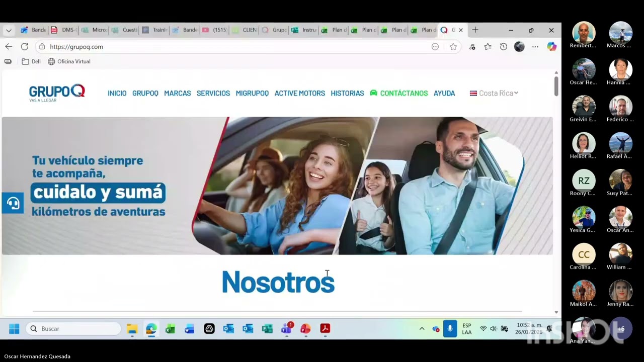The image size is (644, 362).
Task: Open the GRUPOQ menu item
Action: 145,93
